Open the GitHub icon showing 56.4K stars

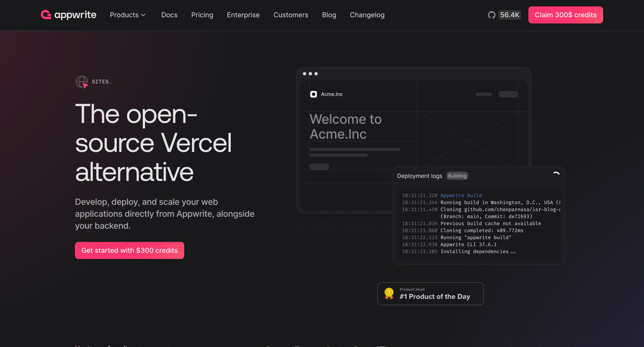tap(492, 15)
